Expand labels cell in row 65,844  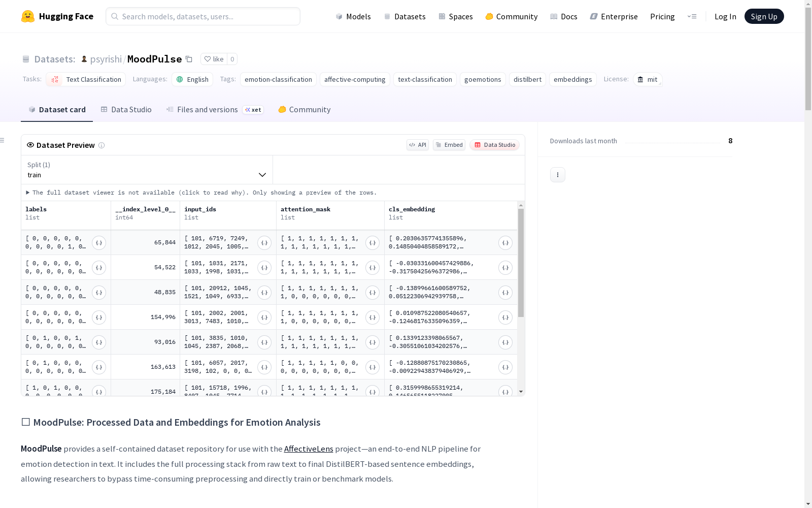99,243
